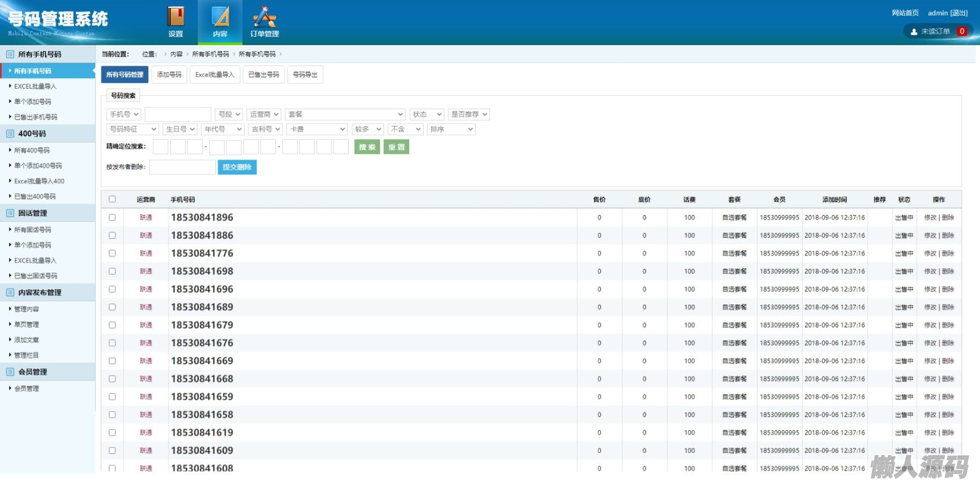Open the 已售出号码 tab
Screen dimensions: 980x486
(x=264, y=75)
